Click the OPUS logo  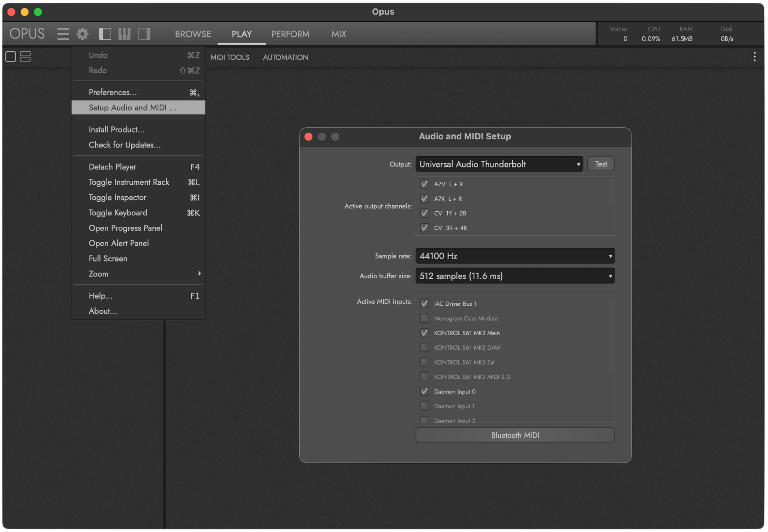[x=27, y=34]
